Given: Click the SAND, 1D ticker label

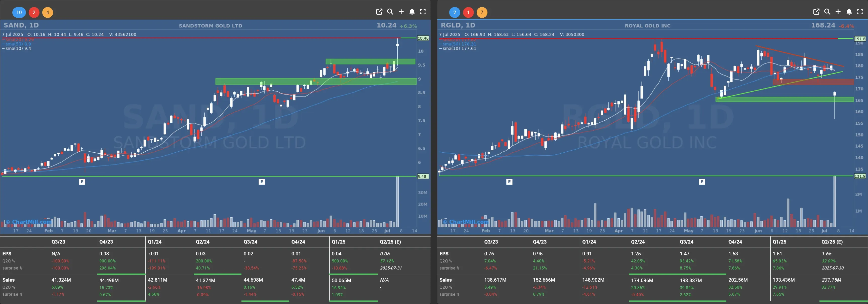Looking at the screenshot, I should tap(21, 25).
